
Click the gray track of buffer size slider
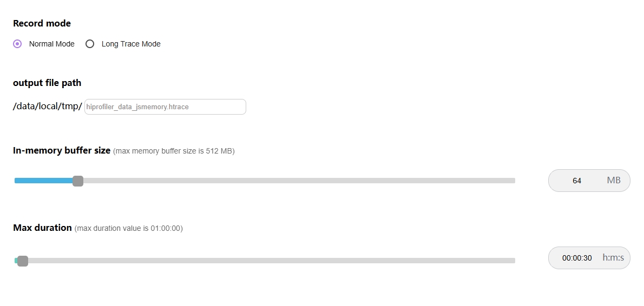point(298,181)
